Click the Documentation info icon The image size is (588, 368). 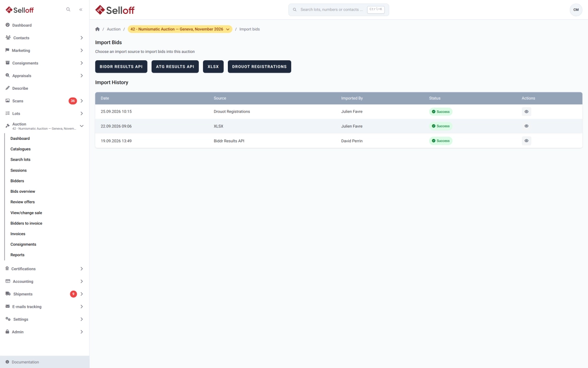click(x=7, y=362)
